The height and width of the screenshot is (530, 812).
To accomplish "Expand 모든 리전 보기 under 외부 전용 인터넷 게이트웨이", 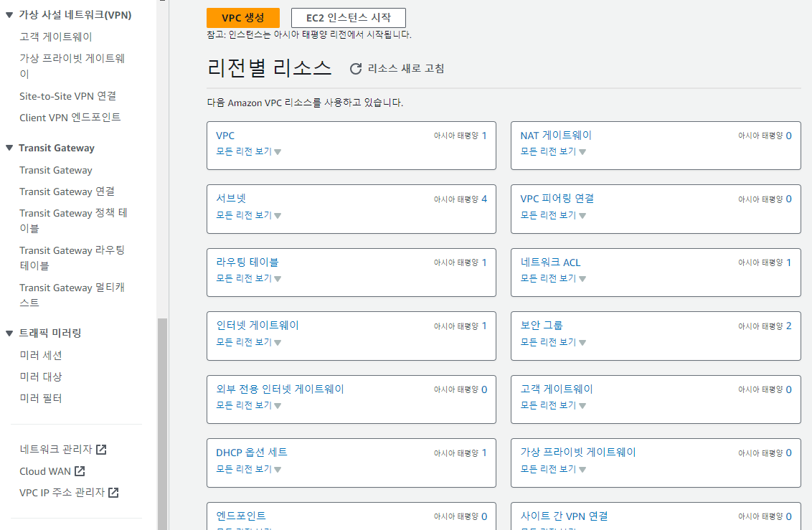I will pos(249,405).
